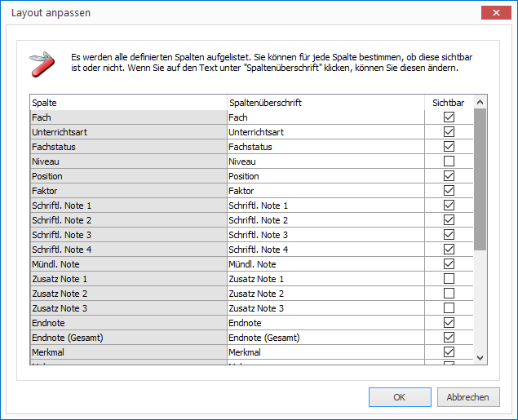Screen dimensions: 518x420
Task: Edit the Unterrichtsart column heading text
Action: point(325,132)
